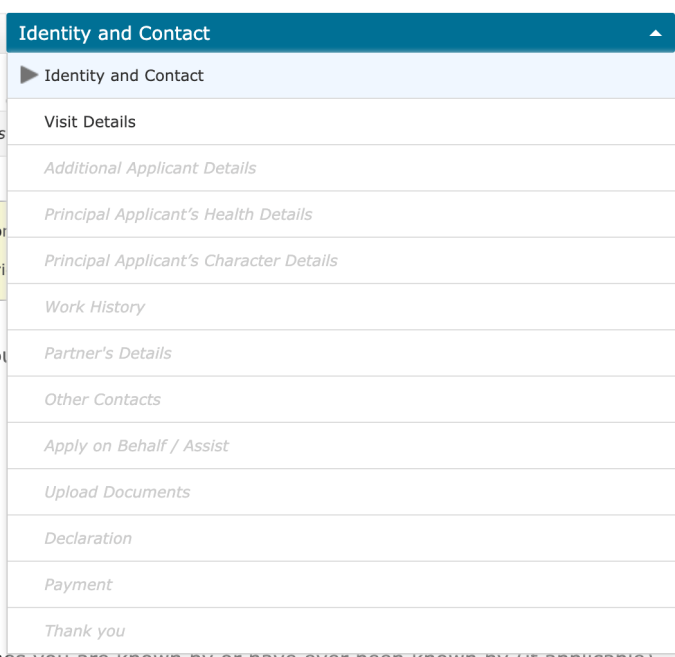The height and width of the screenshot is (657, 675).
Task: Select Other Contacts in the menu
Action: (x=102, y=399)
